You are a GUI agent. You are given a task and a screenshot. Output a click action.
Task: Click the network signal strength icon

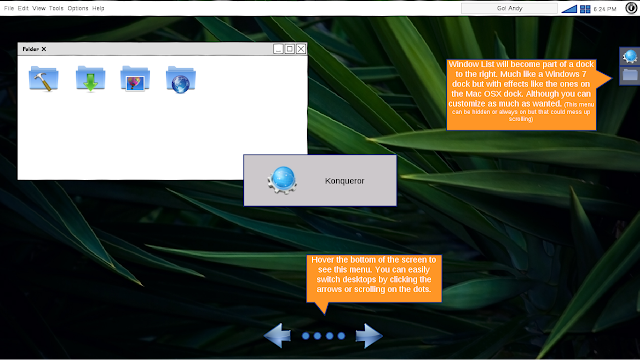(x=569, y=9)
